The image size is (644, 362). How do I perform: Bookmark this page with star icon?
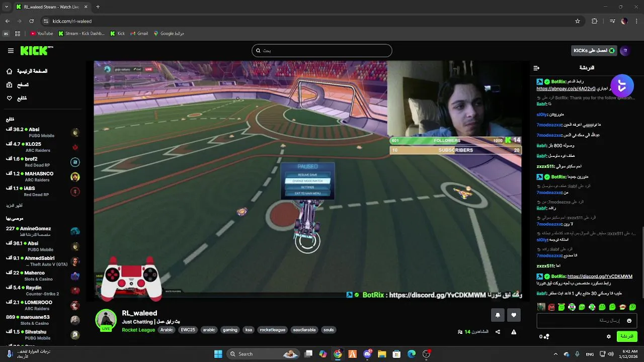tap(578, 21)
